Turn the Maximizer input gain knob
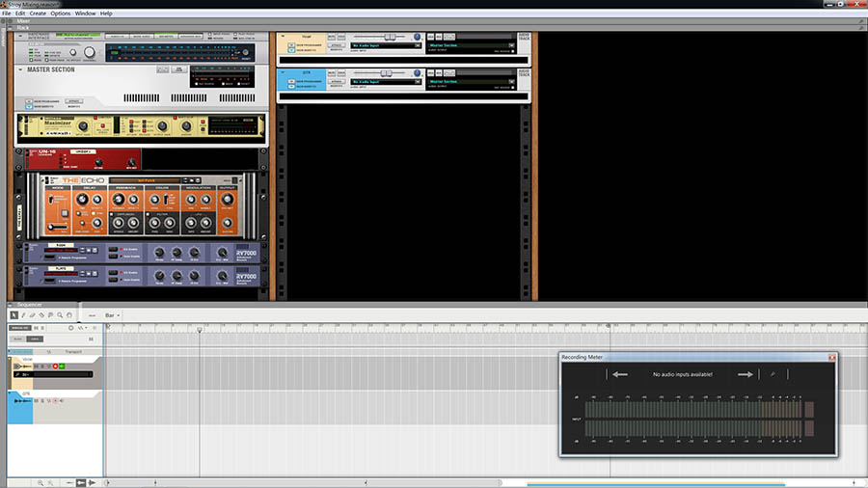Screen dimensions: 868x488 point(83,126)
